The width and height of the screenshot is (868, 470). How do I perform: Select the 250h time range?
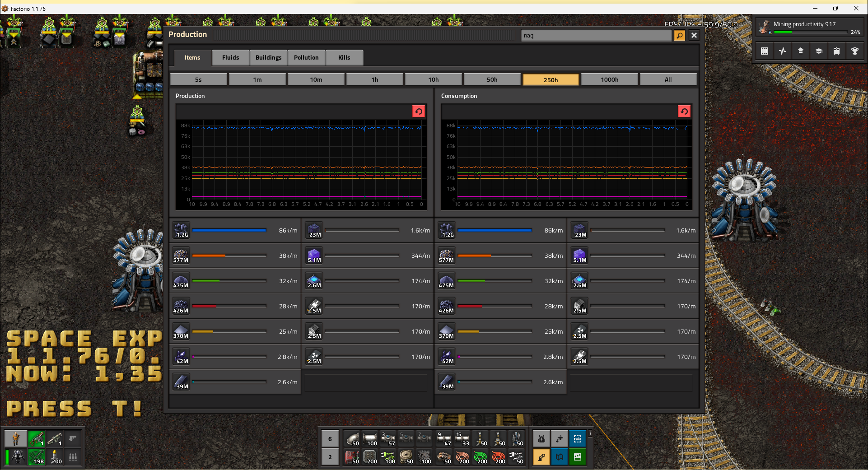[551, 79]
